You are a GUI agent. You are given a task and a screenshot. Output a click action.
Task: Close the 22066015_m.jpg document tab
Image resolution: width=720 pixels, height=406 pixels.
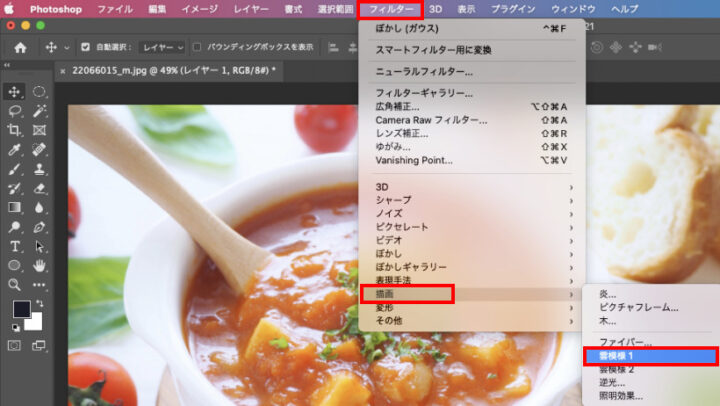tap(63, 71)
